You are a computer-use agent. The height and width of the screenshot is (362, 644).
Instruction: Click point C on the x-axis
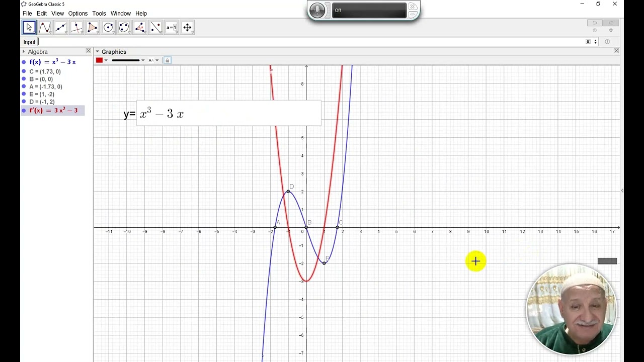tap(338, 227)
